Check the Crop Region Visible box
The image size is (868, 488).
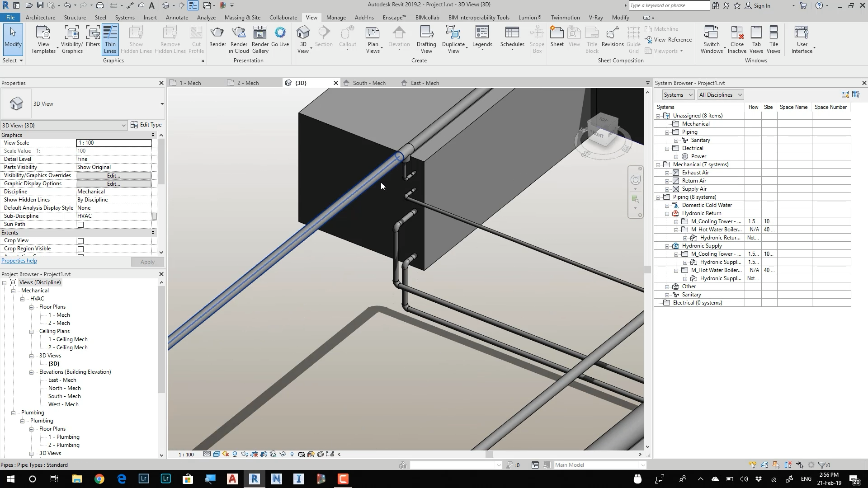click(x=81, y=249)
